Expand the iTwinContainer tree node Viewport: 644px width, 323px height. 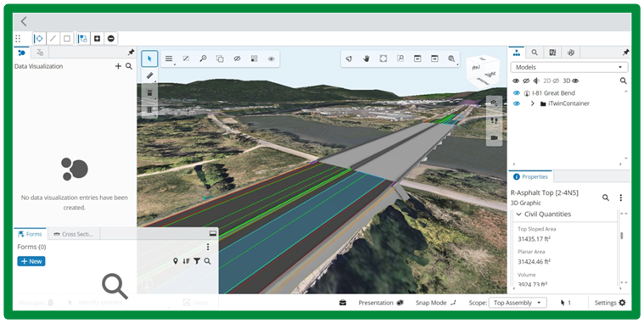[x=533, y=103]
